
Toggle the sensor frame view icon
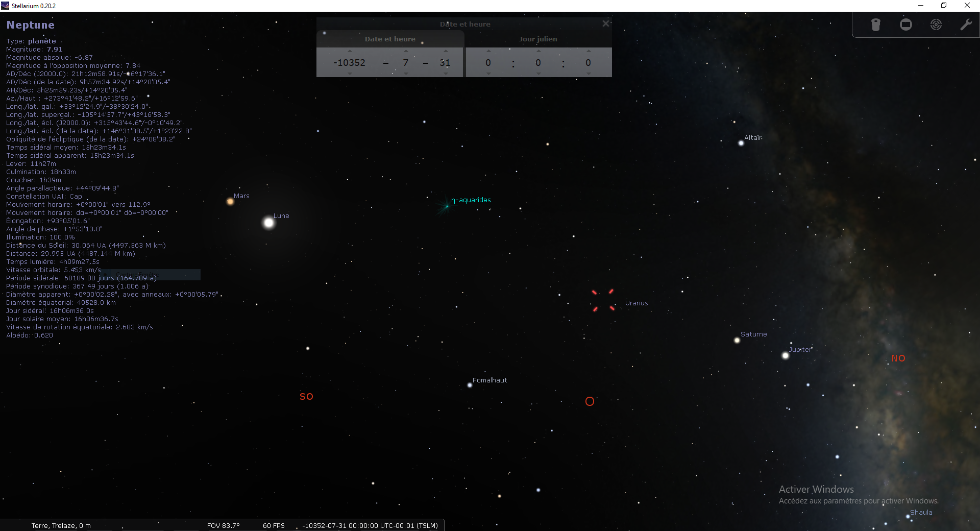point(906,25)
